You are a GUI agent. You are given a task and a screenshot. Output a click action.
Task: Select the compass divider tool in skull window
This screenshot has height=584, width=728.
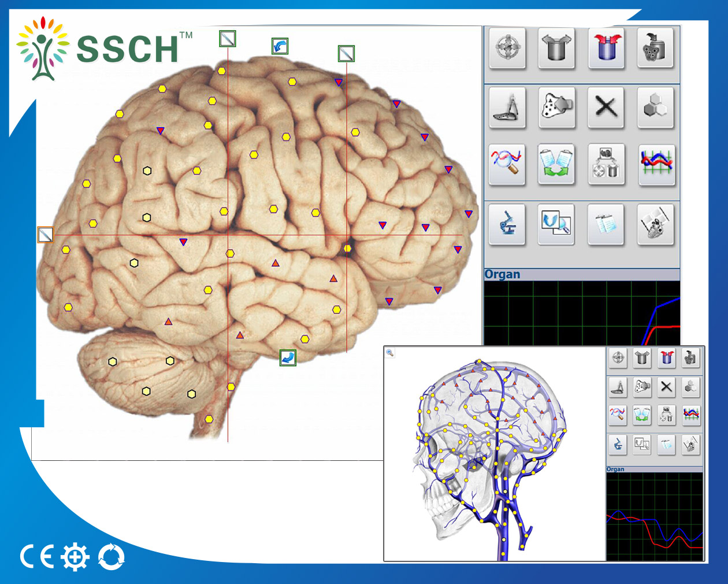[618, 387]
